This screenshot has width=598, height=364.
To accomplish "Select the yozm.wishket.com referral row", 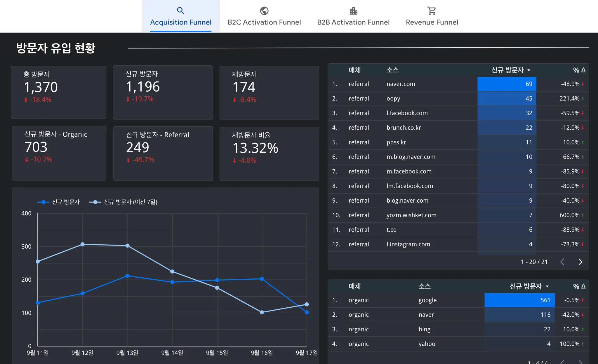I will coord(411,215).
